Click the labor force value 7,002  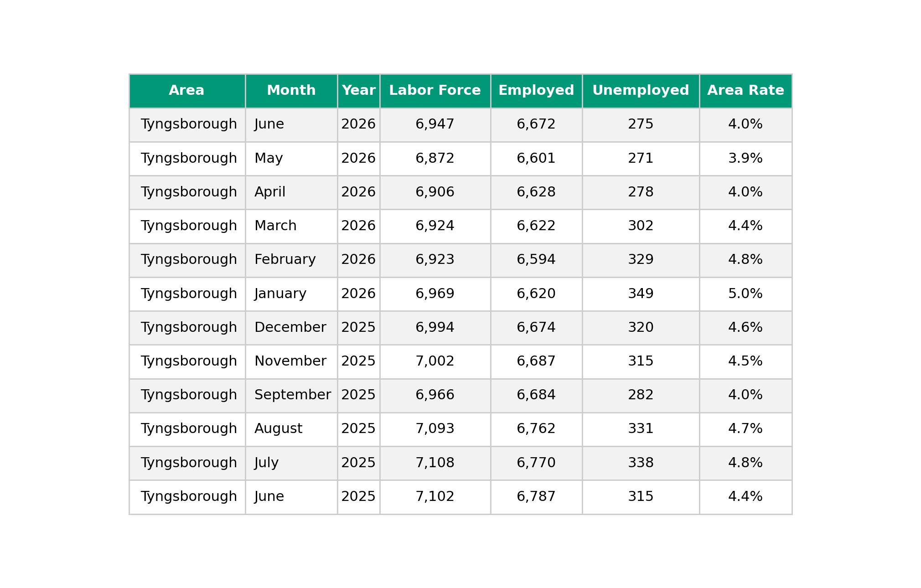pyautogui.click(x=435, y=361)
